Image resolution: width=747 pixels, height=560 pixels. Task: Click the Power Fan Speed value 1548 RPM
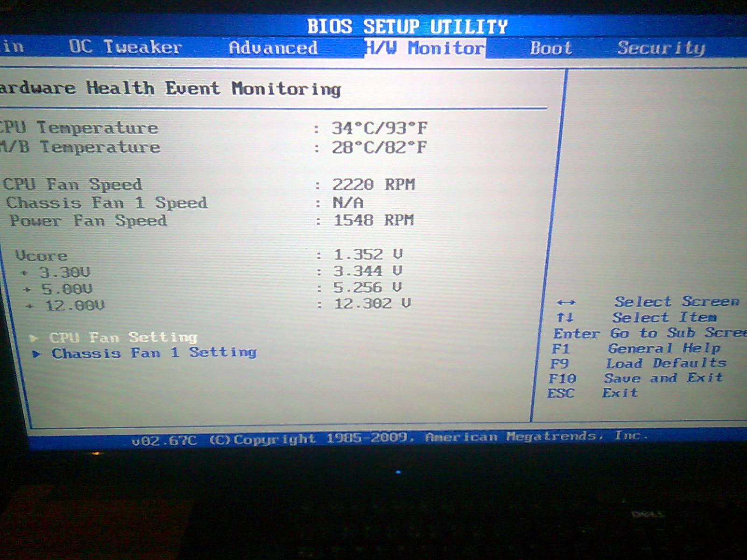(x=373, y=220)
